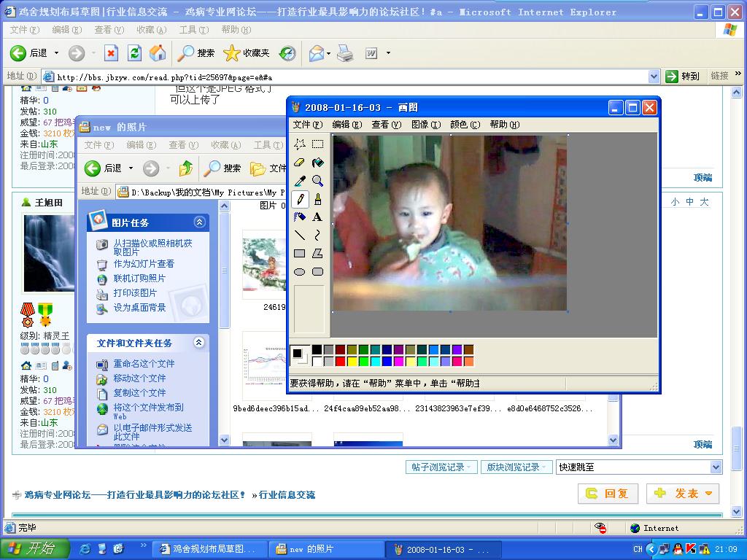This screenshot has width=747, height=560.
Task: Print the page from Internet Explorer toolbar
Action: click(345, 52)
